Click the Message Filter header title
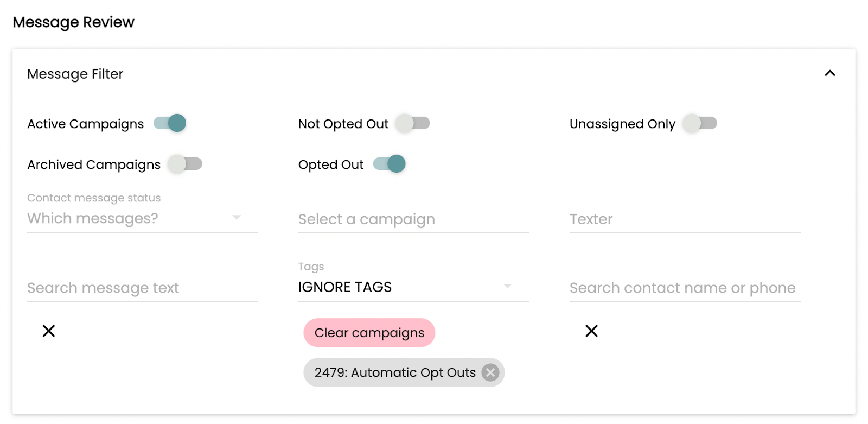Image resolution: width=868 pixels, height=424 pixels. [x=75, y=74]
